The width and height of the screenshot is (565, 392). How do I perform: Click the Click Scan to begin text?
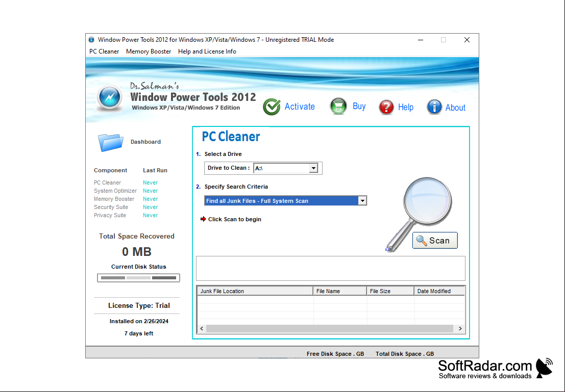[235, 219]
